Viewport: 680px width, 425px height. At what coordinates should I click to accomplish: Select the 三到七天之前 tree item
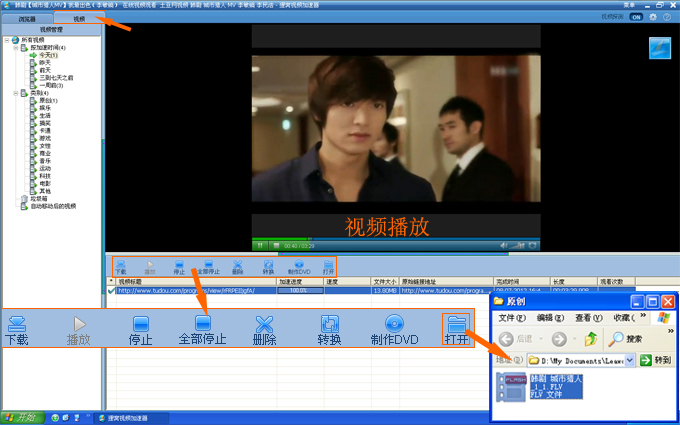pos(56,78)
